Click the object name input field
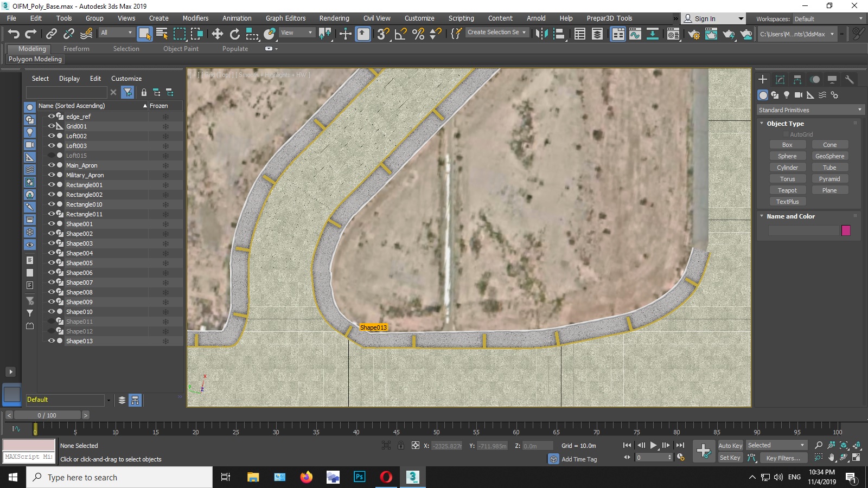 [x=803, y=230]
